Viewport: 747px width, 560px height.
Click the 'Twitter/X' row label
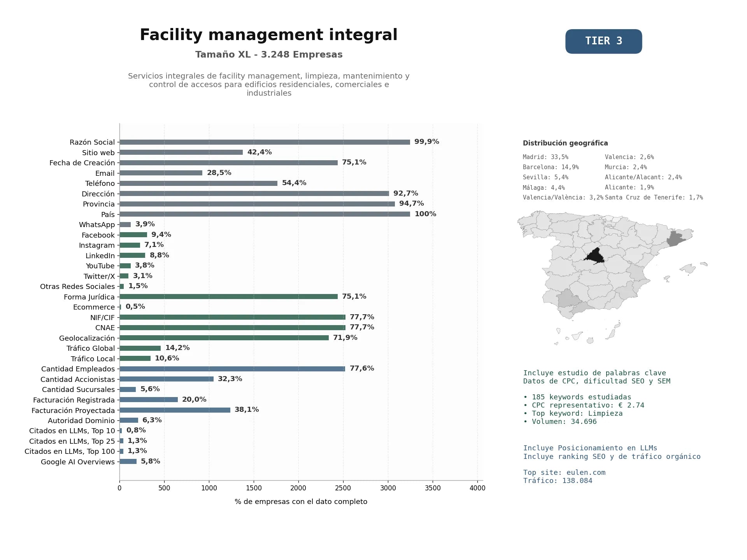coord(99,276)
